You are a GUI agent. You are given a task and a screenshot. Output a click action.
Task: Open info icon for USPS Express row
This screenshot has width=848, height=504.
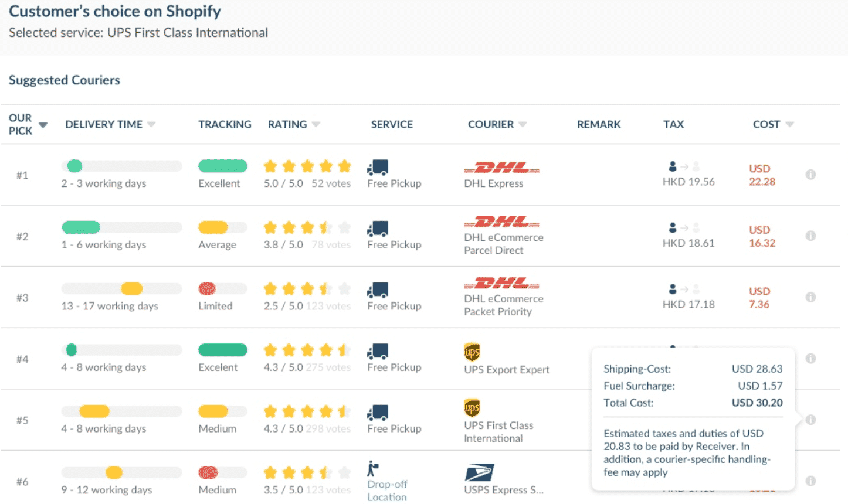[x=810, y=481]
